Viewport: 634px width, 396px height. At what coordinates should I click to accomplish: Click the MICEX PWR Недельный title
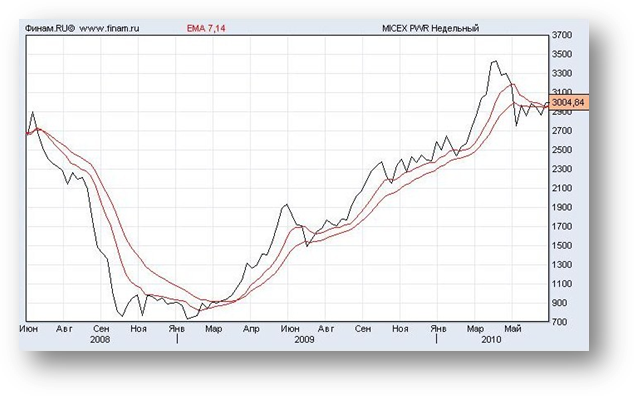tap(431, 28)
